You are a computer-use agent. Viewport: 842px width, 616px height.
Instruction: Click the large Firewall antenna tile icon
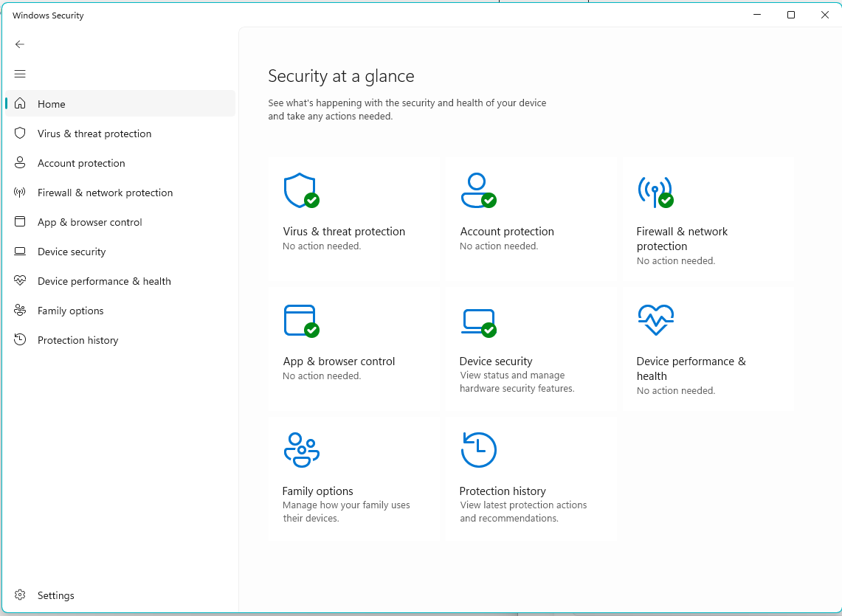655,192
